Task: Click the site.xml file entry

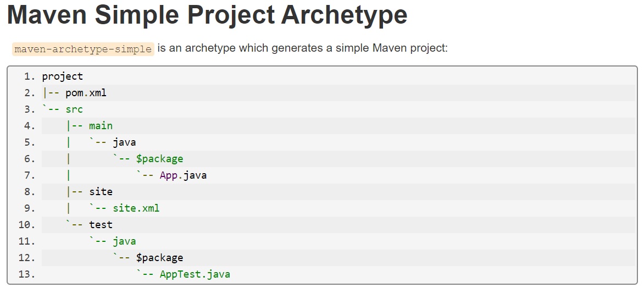Action: tap(136, 208)
